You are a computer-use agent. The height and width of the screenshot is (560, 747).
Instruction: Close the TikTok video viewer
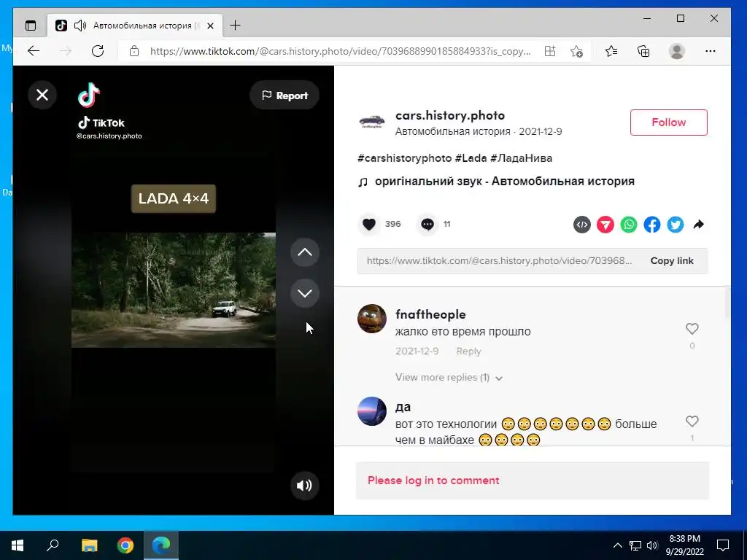click(x=42, y=96)
